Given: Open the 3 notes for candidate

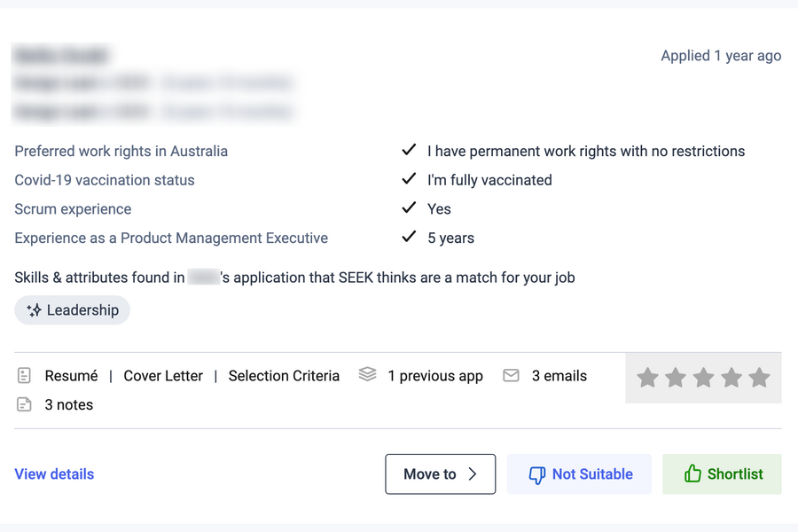Looking at the screenshot, I should tap(68, 405).
